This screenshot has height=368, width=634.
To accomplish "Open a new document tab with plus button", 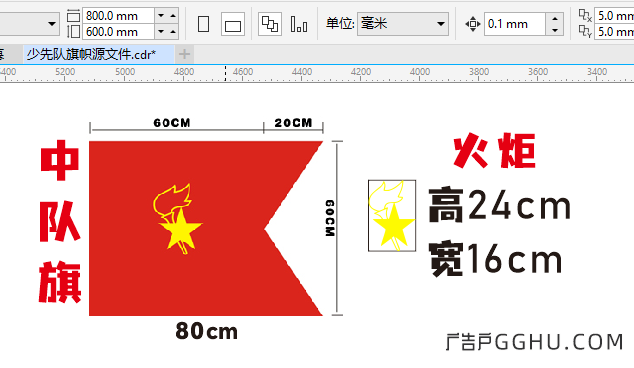I will click(184, 54).
